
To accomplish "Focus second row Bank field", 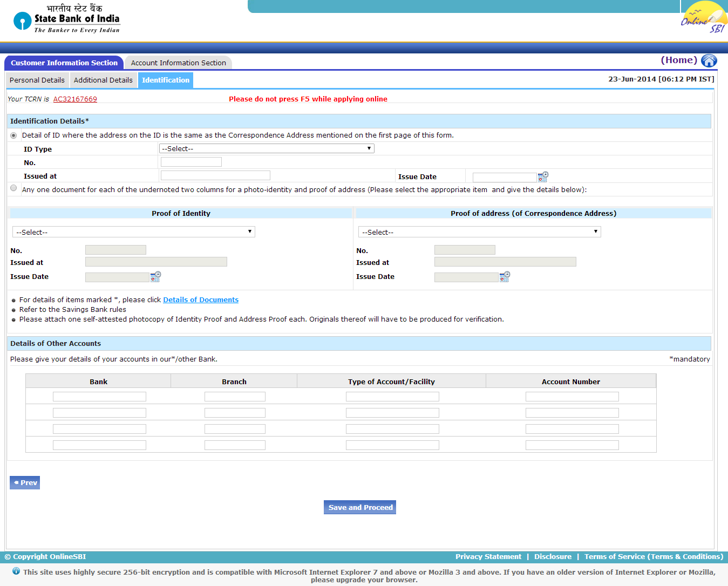I will pos(99,413).
